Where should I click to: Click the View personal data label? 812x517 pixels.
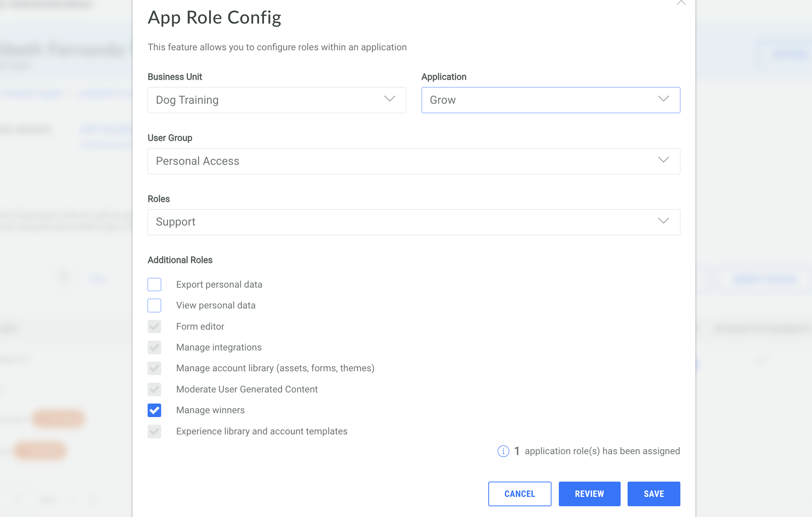(216, 305)
